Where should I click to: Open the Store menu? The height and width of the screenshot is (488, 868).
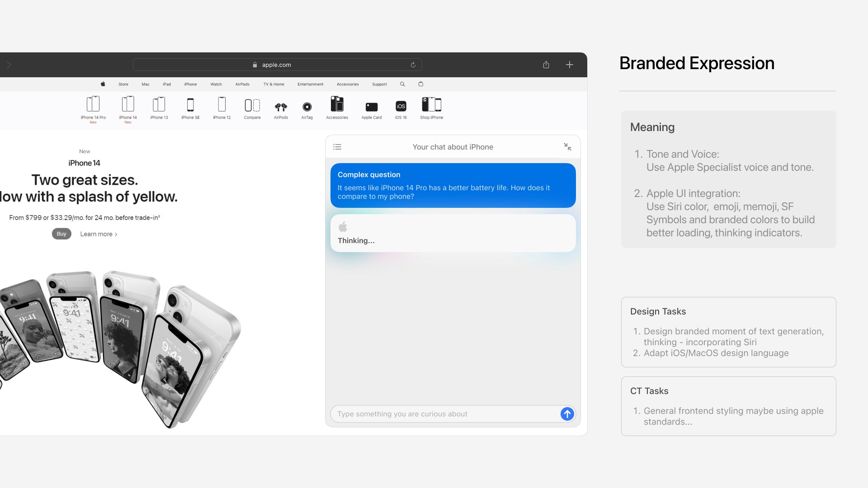[x=123, y=84]
